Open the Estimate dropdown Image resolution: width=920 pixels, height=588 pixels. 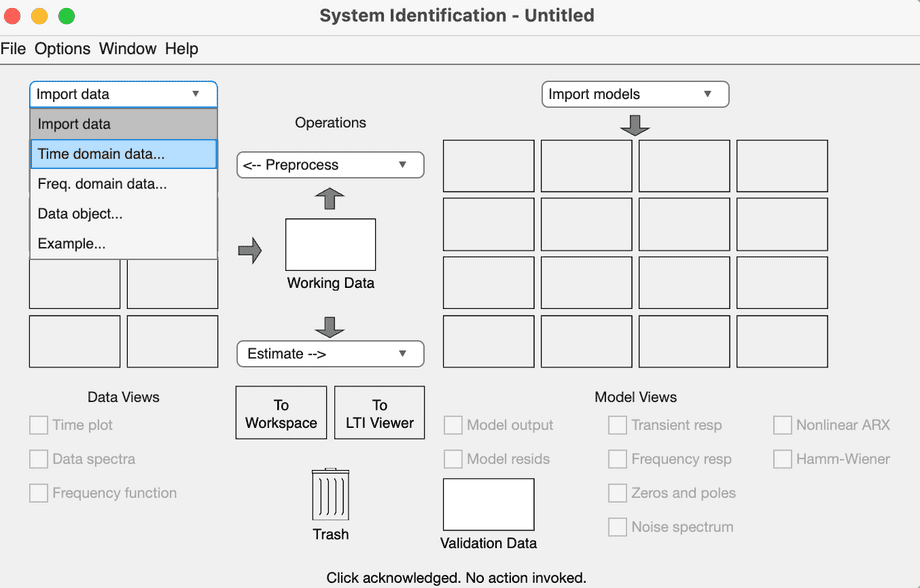[330, 353]
